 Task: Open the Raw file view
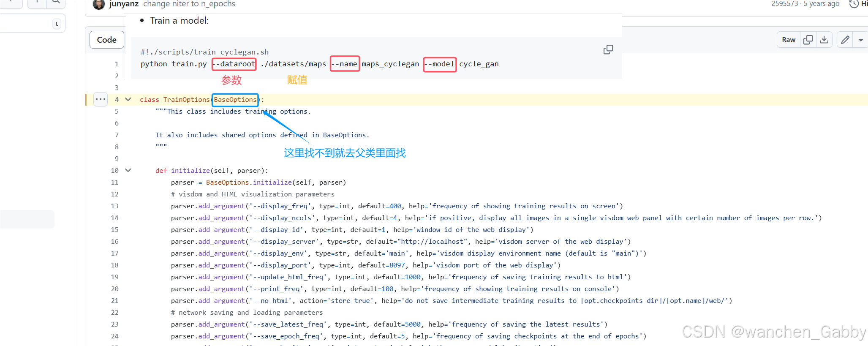click(788, 40)
